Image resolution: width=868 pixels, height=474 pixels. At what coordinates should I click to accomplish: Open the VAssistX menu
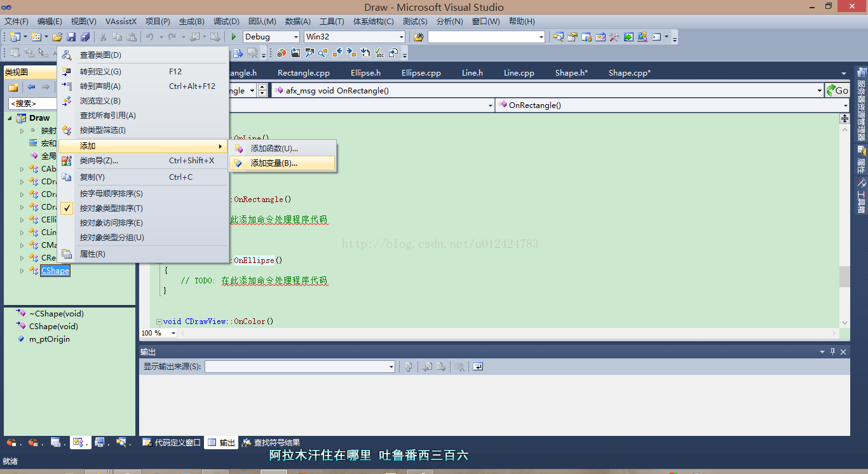point(121,22)
